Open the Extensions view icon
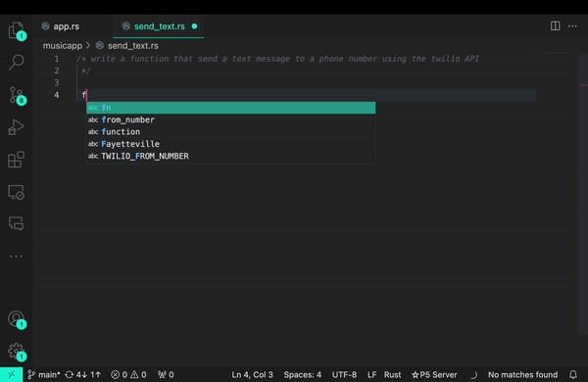The width and height of the screenshot is (588, 382). (x=16, y=160)
